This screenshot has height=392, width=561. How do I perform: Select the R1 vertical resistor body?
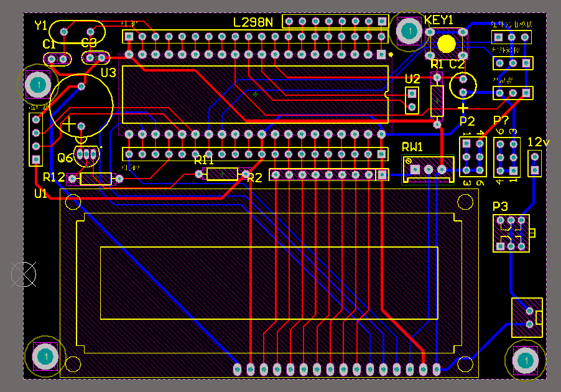pyautogui.click(x=437, y=101)
